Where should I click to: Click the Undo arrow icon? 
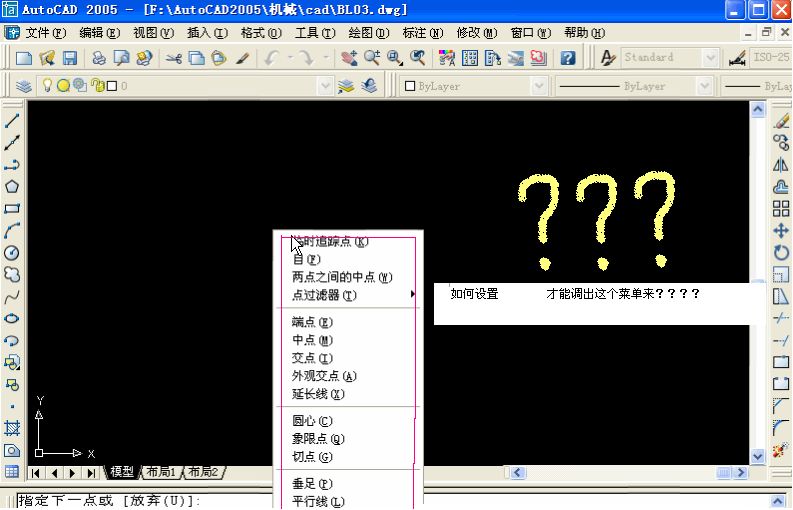[272, 58]
